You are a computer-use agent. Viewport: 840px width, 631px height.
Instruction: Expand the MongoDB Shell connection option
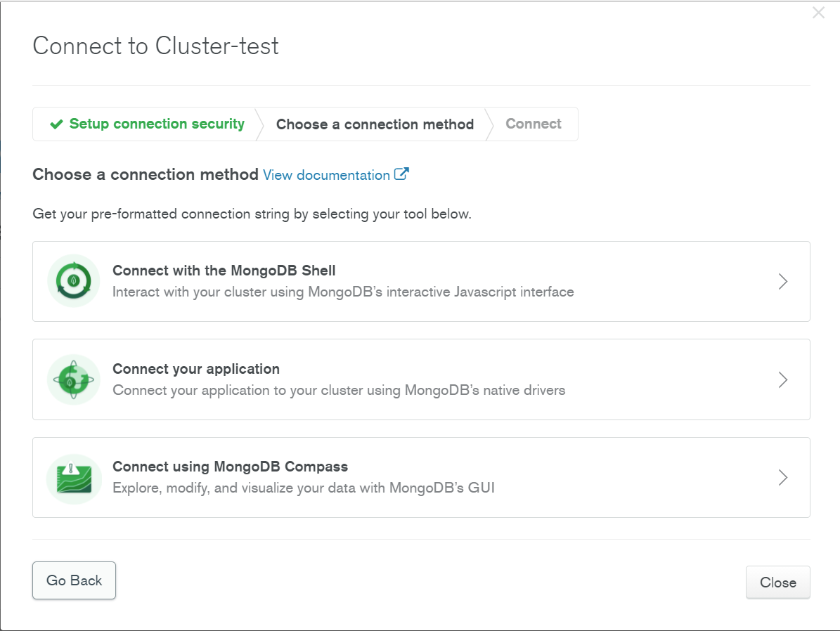(782, 281)
